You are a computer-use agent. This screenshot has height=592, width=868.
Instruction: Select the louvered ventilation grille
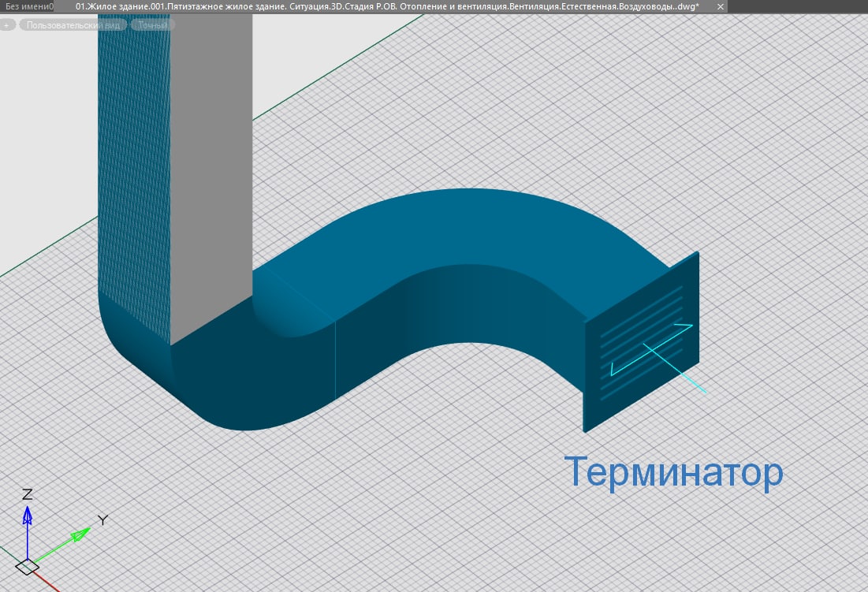pos(640,347)
